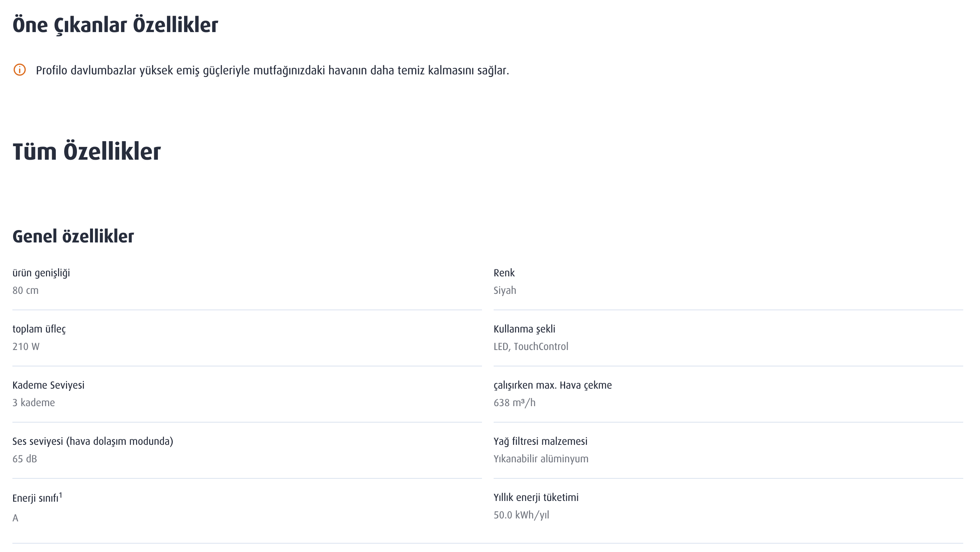The image size is (980, 552).
Task: Select the ürün genişliği label
Action: (x=41, y=273)
